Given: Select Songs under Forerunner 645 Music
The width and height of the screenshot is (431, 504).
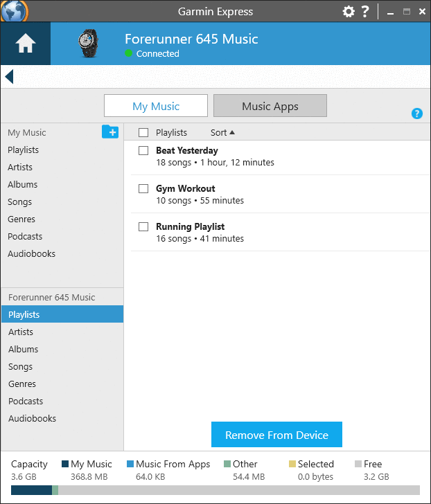Looking at the screenshot, I should tap(20, 366).
